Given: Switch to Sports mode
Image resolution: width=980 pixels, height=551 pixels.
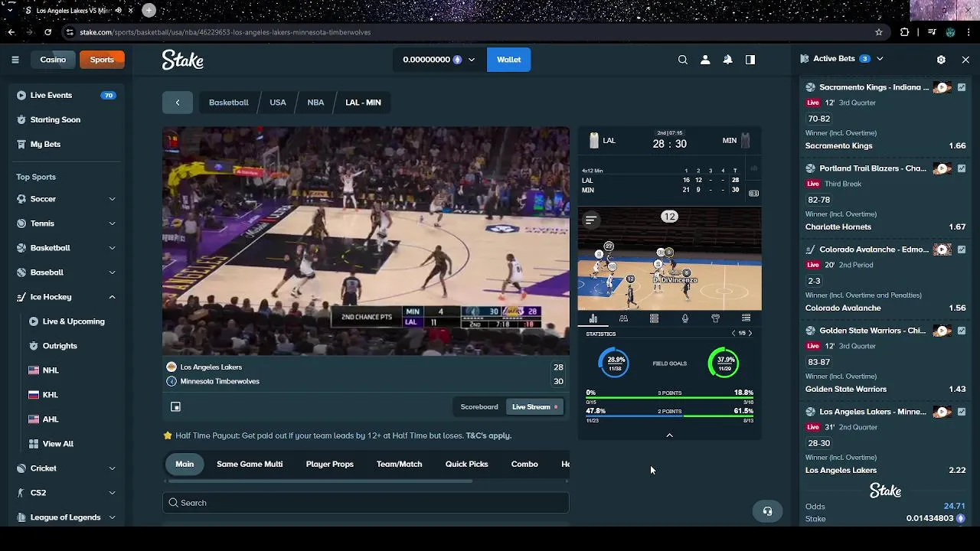Looking at the screenshot, I should 102,60.
